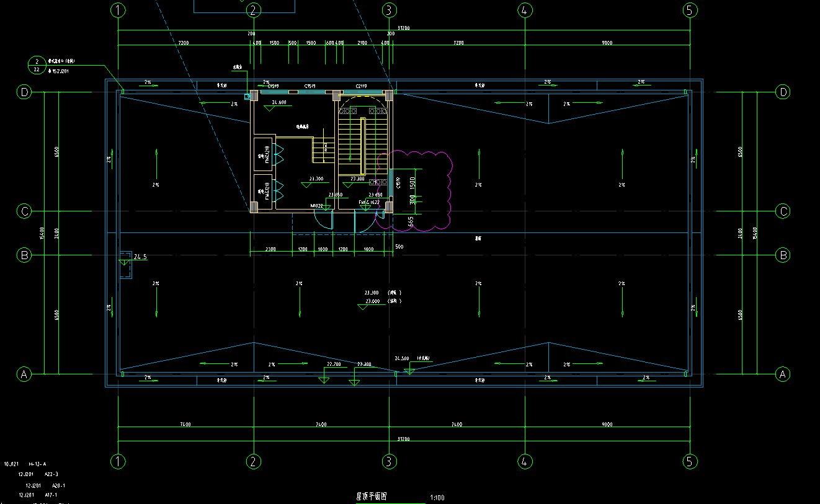
Task: Select the 1:100 scale text
Action: click(x=437, y=497)
